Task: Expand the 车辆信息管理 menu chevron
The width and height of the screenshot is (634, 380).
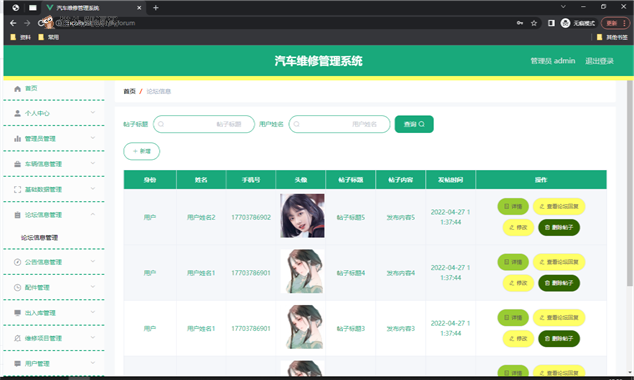Action: coord(93,163)
